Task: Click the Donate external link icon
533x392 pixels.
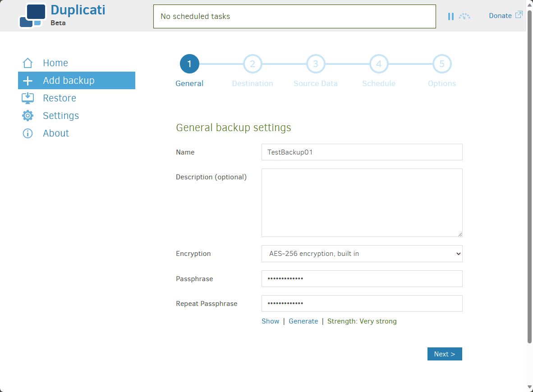Action: [519, 15]
